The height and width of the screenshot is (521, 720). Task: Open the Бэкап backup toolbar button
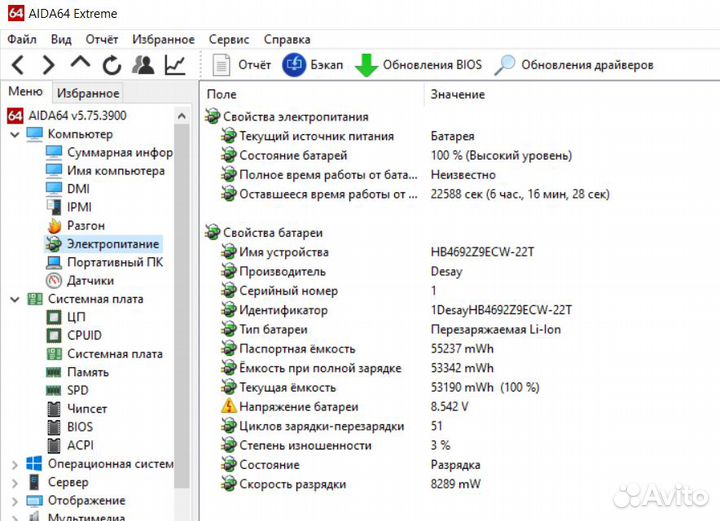point(313,65)
